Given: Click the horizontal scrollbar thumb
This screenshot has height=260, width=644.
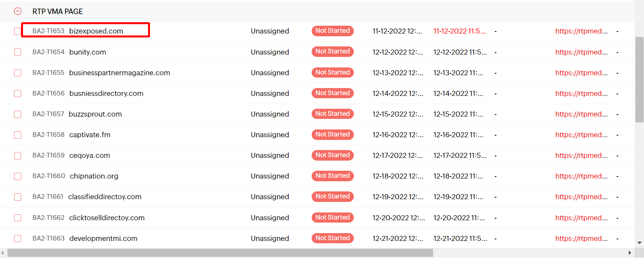Looking at the screenshot, I should click(x=220, y=253).
